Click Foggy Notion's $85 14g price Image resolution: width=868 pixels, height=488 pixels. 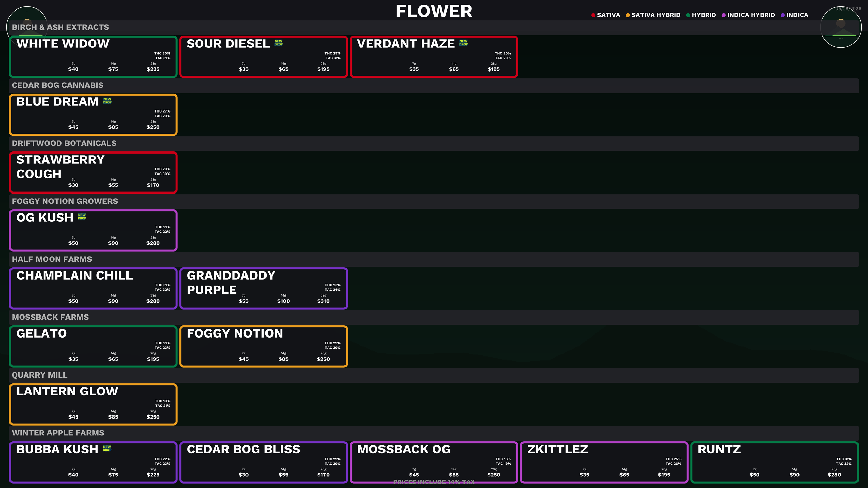click(283, 359)
